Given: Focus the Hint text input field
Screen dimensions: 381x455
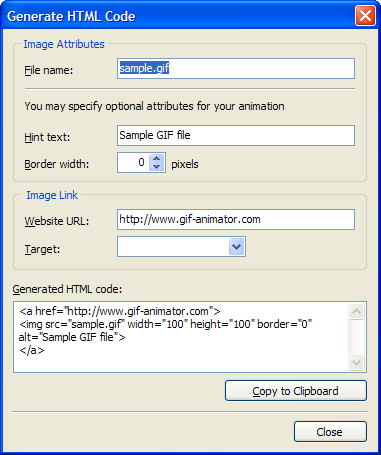Looking at the screenshot, I should pos(236,135).
